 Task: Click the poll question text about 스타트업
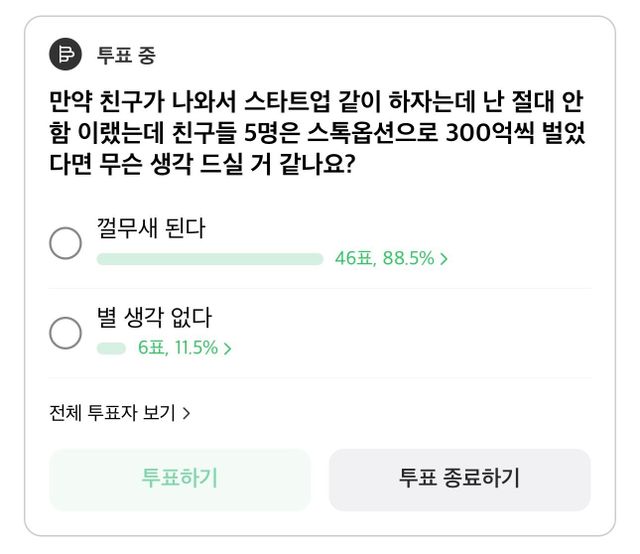pos(316,133)
